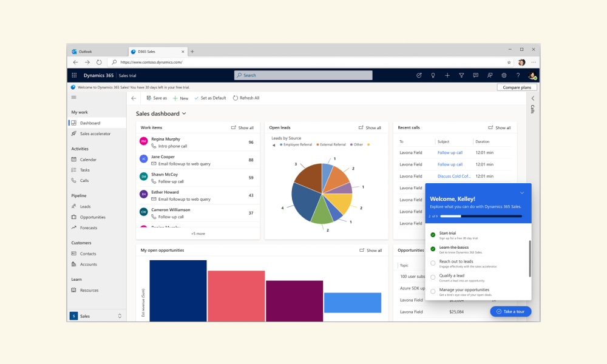
Task: Click New in command bar
Action: (180, 98)
